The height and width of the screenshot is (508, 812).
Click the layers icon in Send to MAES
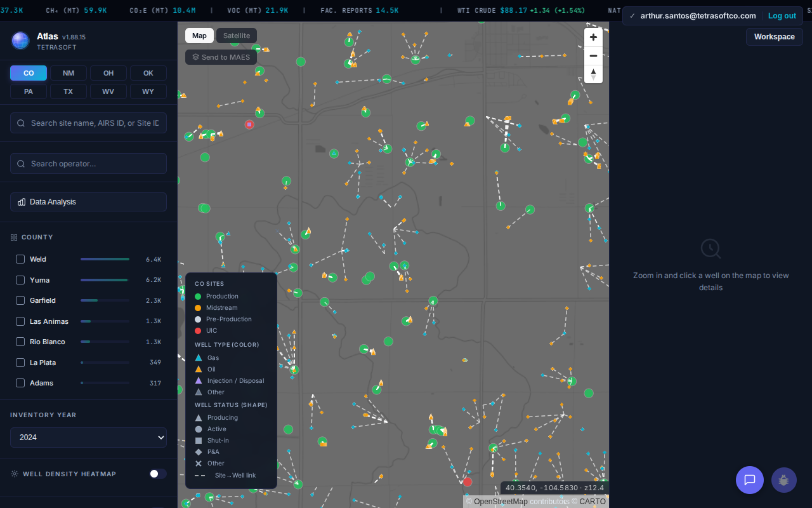tap(195, 57)
